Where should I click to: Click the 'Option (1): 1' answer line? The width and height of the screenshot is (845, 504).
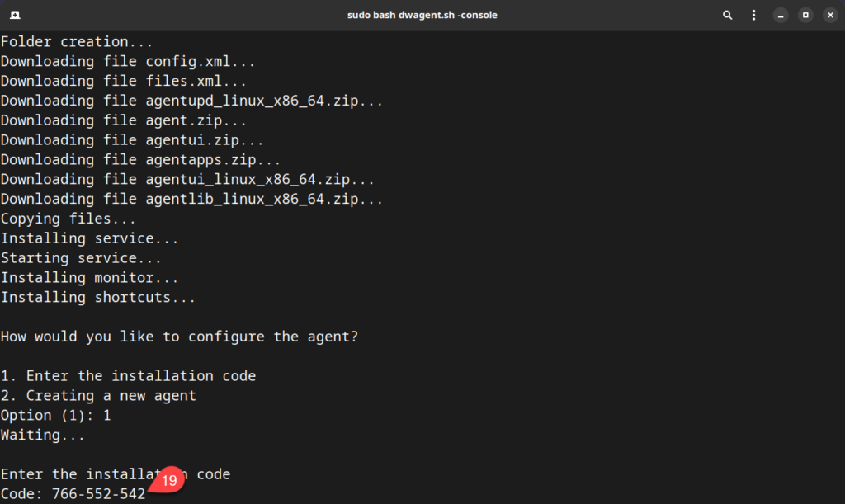(55, 415)
